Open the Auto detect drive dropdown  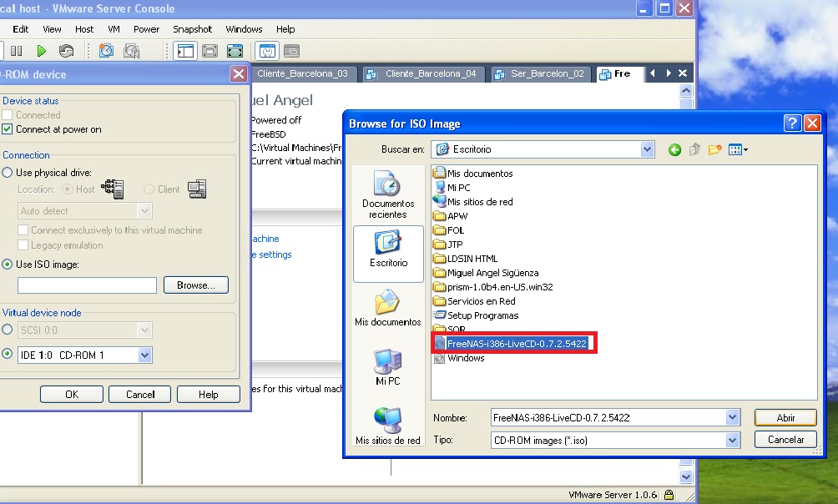click(x=144, y=211)
